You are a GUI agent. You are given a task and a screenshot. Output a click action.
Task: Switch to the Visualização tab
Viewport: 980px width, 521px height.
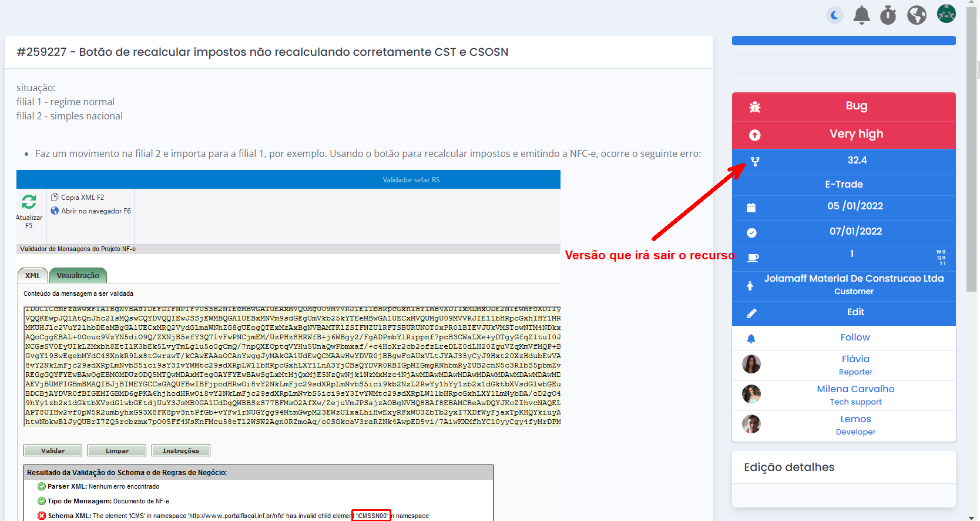pyautogui.click(x=78, y=276)
